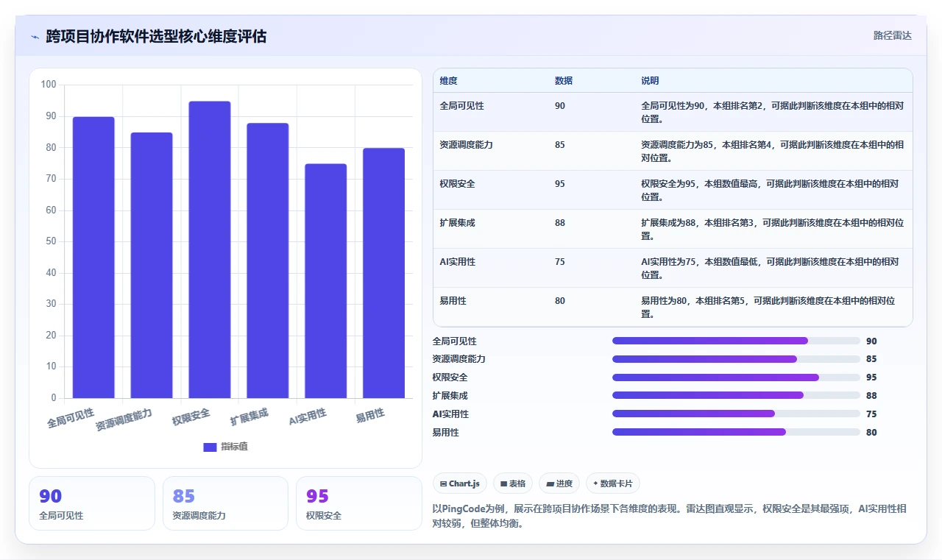Click the 权限安全 progress bar
Screen dimensions: 942x560
pos(736,378)
